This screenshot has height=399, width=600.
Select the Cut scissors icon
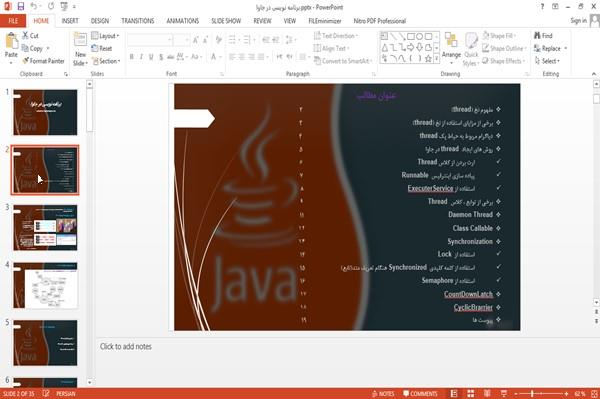point(25,35)
